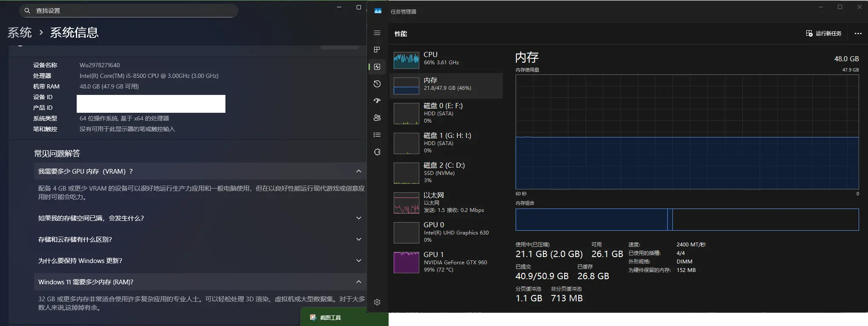This screenshot has height=326, width=868.
Task: Open the Startup apps icon in sidebar
Action: (x=377, y=101)
